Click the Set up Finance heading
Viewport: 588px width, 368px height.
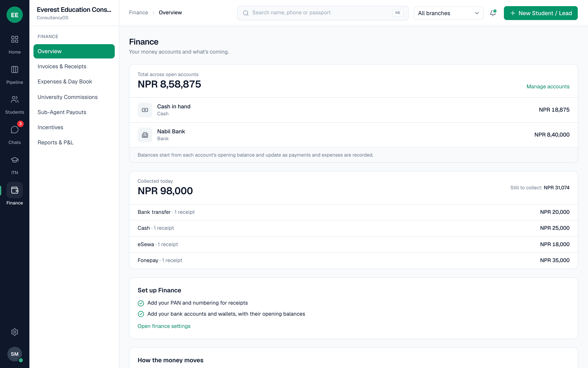(x=159, y=290)
